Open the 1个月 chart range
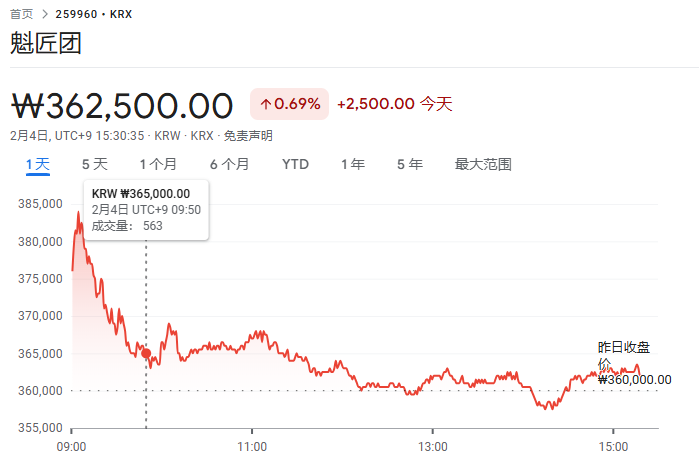This screenshot has height=462, width=699. (158, 165)
